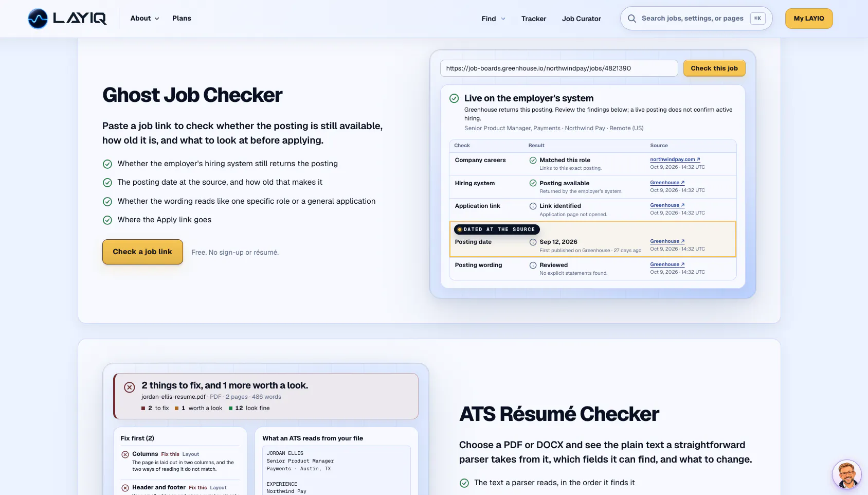Focus the search jobs, settings, or pages field
The image size is (868, 495).
696,19
